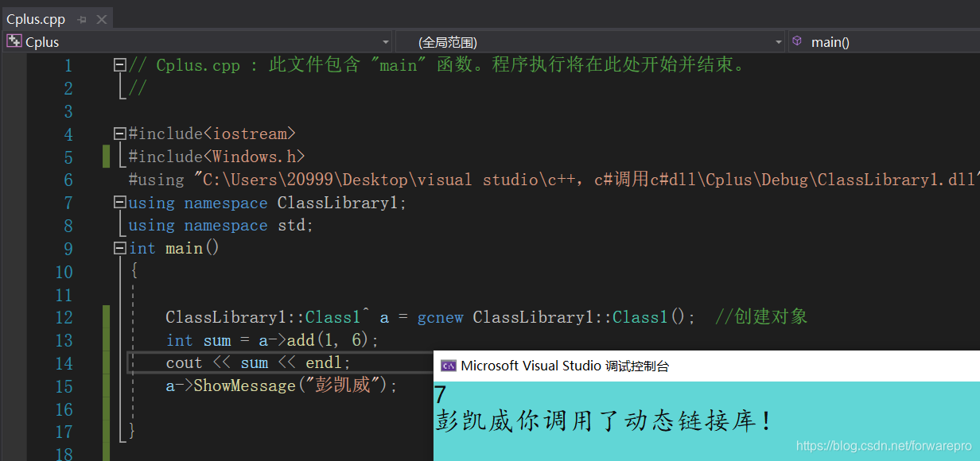Click the #using ClassLibrary1.dll path line

click(x=554, y=180)
